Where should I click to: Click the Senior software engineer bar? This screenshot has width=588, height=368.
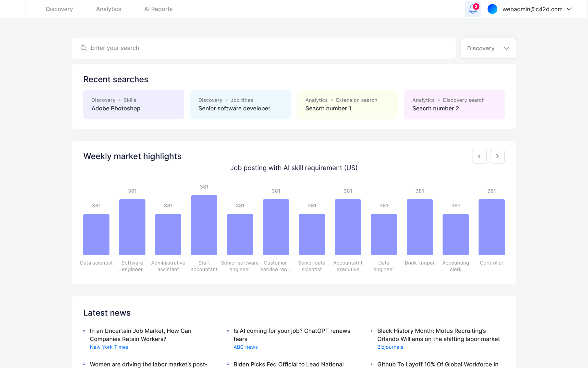(x=240, y=234)
